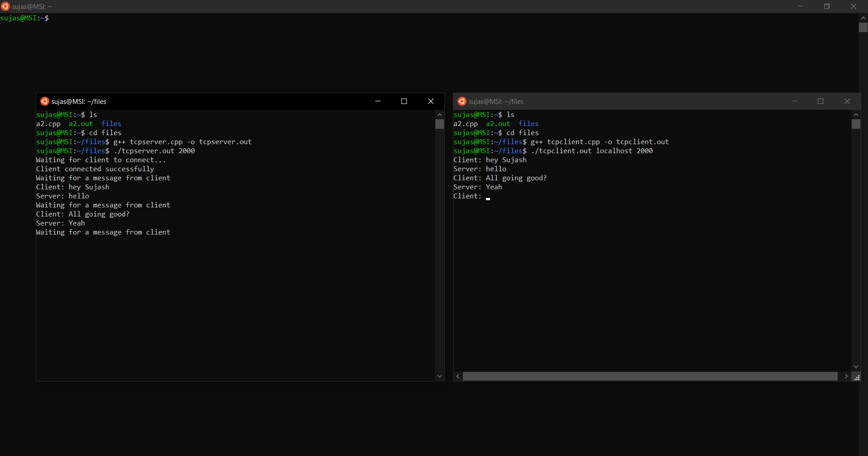The width and height of the screenshot is (868, 456).
Task: Click 'Client: hey Sujash' in the client terminal
Action: 490,160
